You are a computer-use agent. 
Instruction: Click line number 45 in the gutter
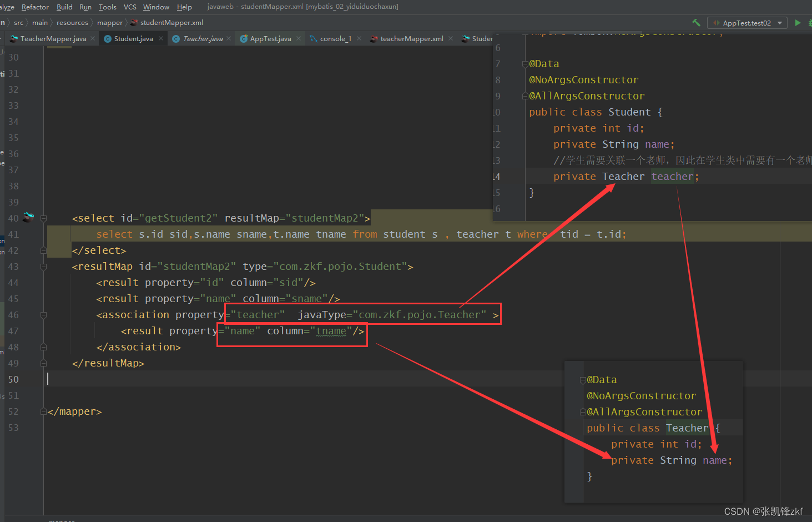[x=13, y=299]
